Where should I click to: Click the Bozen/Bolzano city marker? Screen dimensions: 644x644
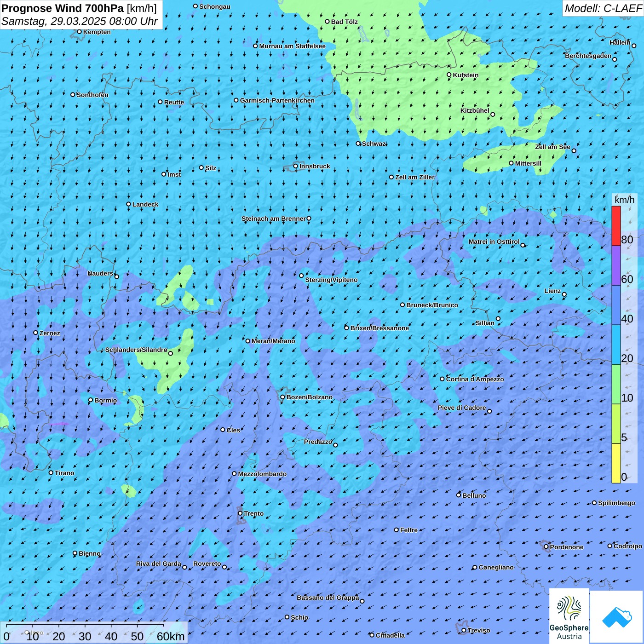point(283,397)
